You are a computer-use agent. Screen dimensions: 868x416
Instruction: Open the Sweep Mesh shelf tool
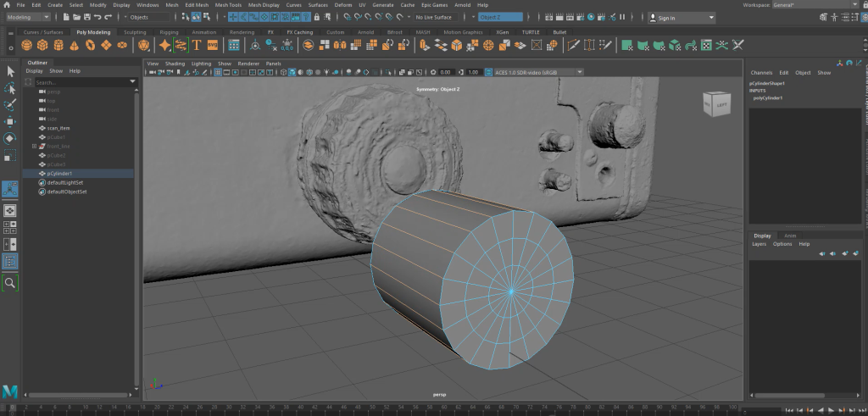tap(181, 45)
